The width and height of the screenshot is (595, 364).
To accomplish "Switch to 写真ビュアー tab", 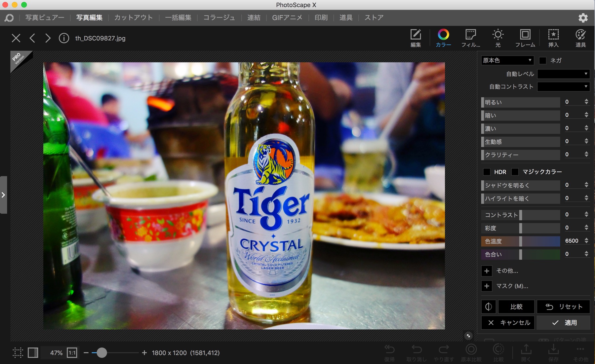I will (45, 18).
